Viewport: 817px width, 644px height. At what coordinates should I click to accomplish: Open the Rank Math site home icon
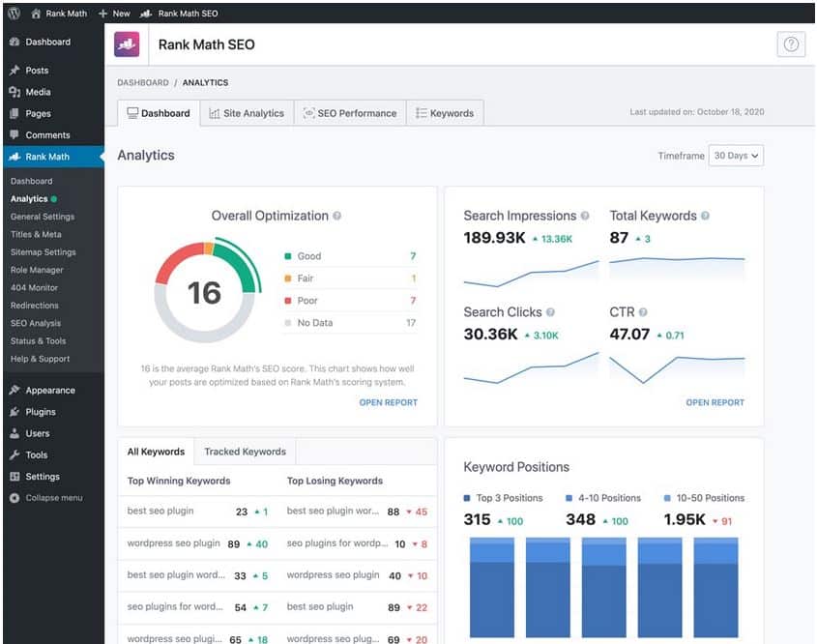coord(36,14)
